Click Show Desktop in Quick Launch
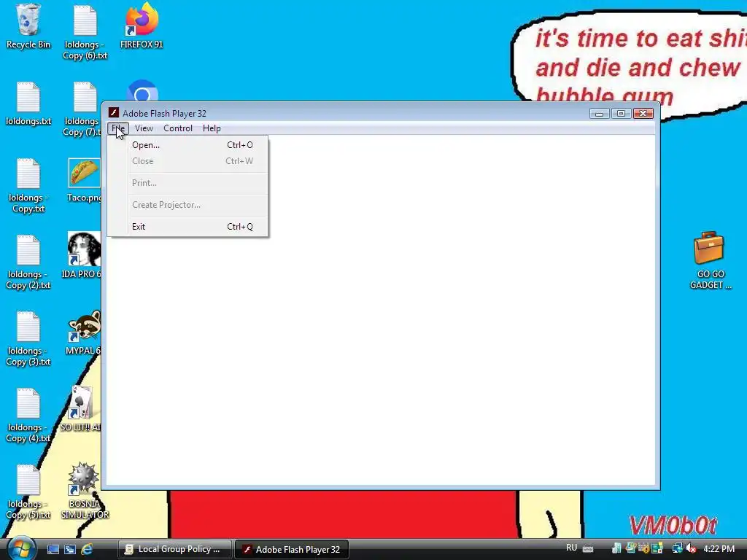The height and width of the screenshot is (560, 747). click(53, 549)
